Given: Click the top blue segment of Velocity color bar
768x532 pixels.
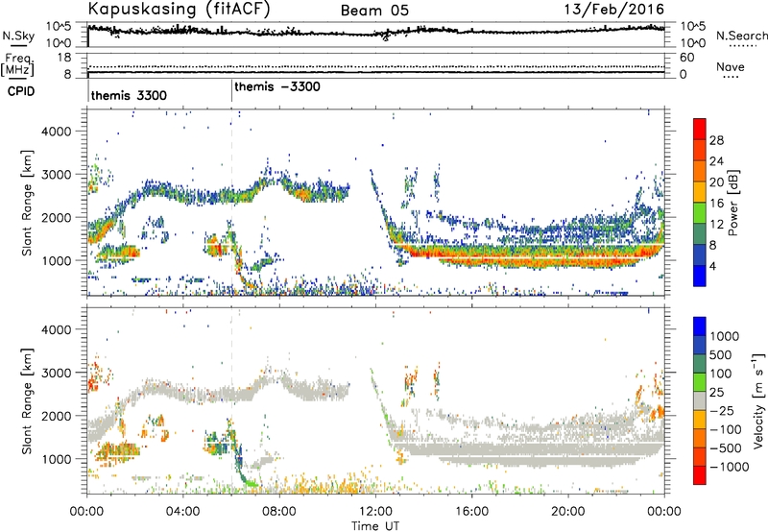Looking at the screenshot, I should click(700, 326).
